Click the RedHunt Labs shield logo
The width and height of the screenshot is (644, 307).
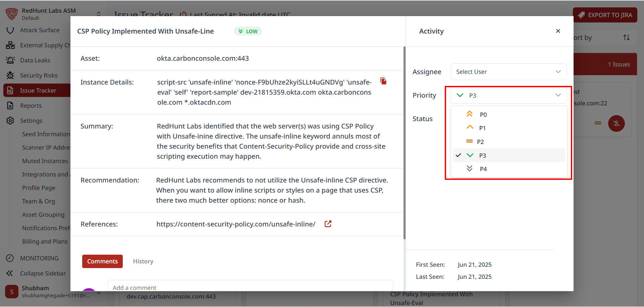(12, 14)
